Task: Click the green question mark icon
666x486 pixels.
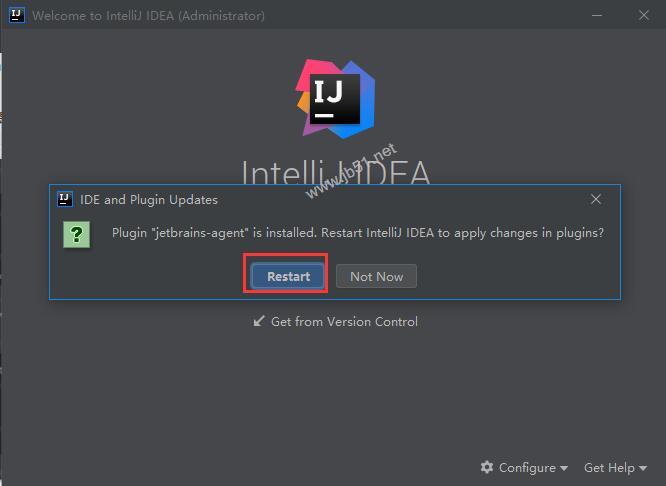Action: (x=77, y=235)
